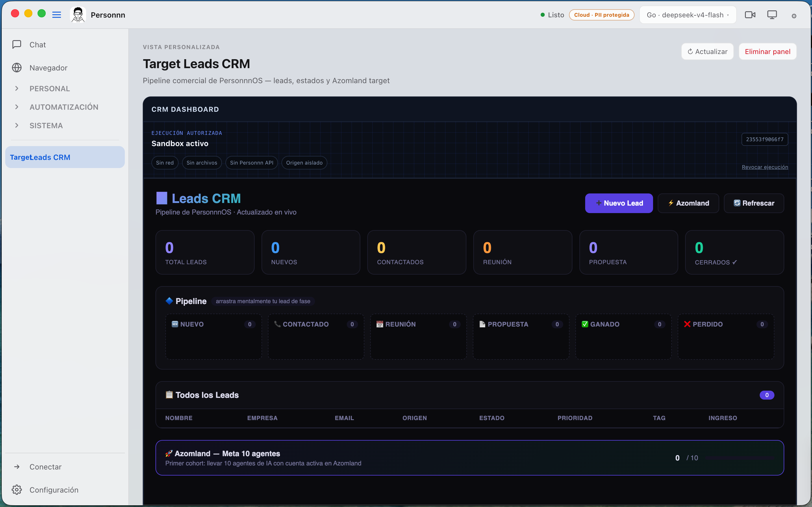Click the Revocar ejecución link
Image resolution: width=812 pixels, height=507 pixels.
tap(765, 167)
